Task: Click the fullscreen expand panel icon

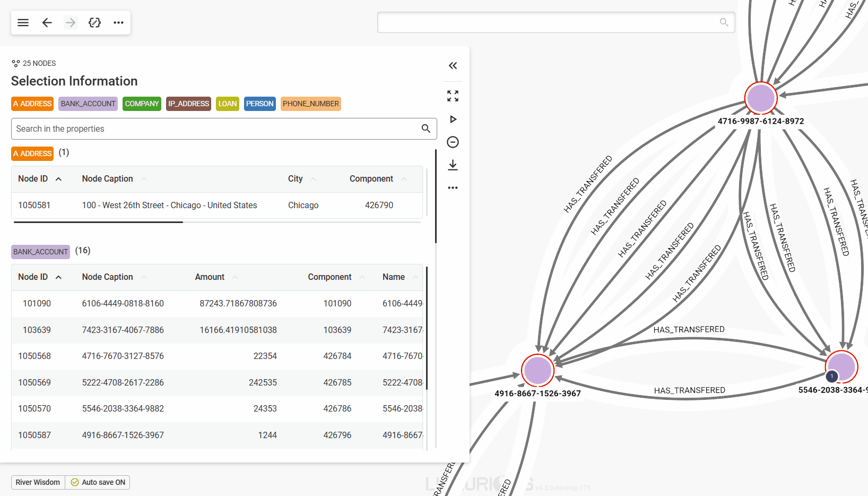Action: (453, 96)
